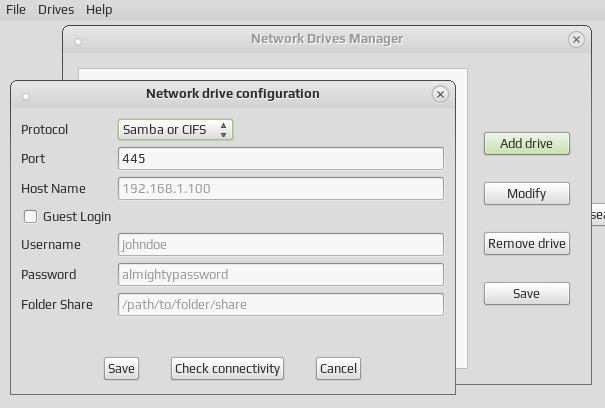The height and width of the screenshot is (408, 605).
Task: Click Save in the configuration dialog
Action: point(121,368)
